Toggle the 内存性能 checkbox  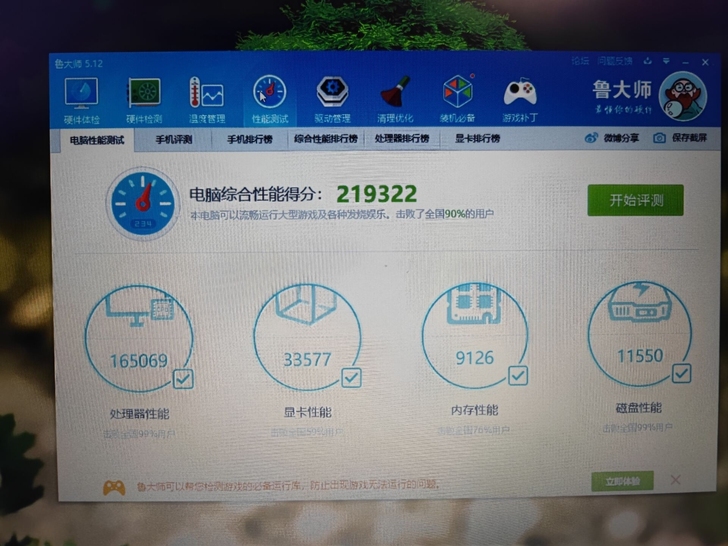[518, 376]
